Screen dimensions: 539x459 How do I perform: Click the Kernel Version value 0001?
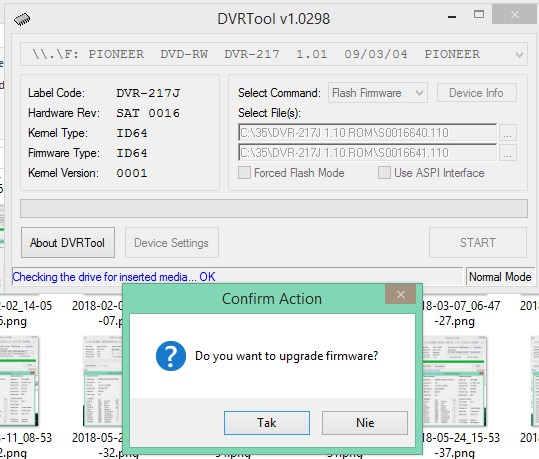tap(132, 173)
